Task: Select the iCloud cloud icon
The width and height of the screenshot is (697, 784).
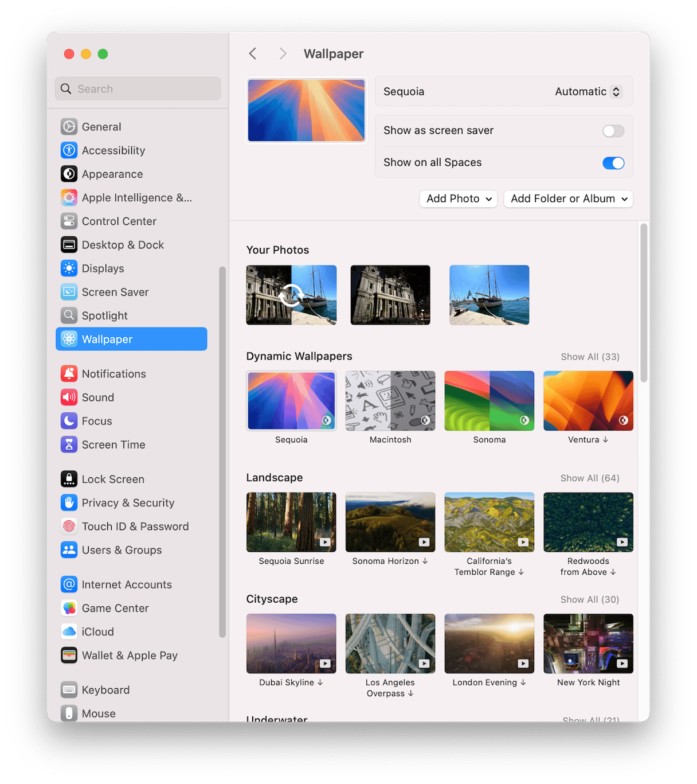Action: point(69,631)
